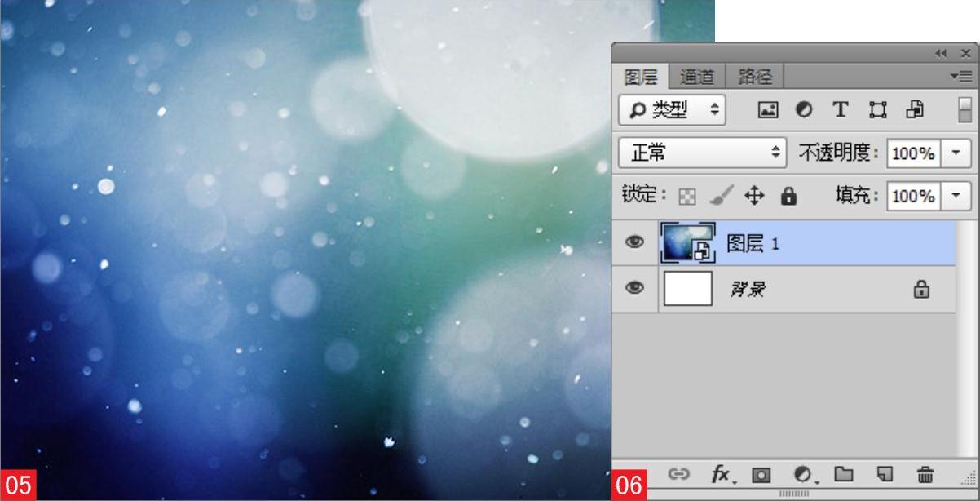The width and height of the screenshot is (980, 501).
Task: Create a new layer
Action: [885, 474]
